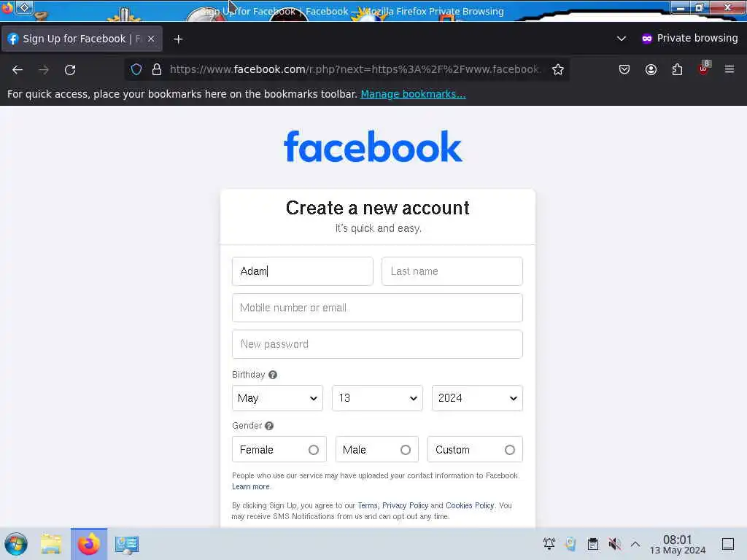Select the Sign Up for Facebook tab
Image resolution: width=747 pixels, height=560 pixels.
(82, 39)
